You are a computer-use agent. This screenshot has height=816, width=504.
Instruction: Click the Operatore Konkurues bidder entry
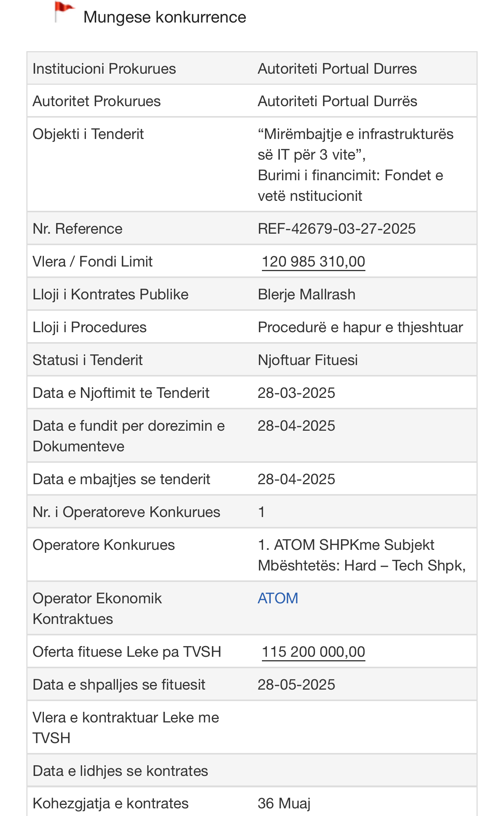[362, 555]
